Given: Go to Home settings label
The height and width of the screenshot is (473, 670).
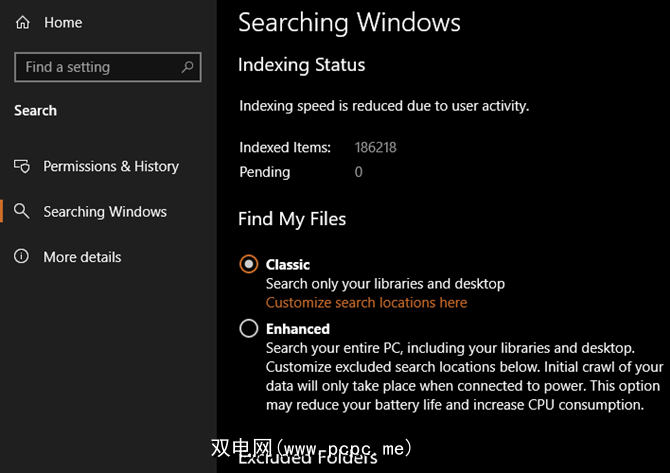Looking at the screenshot, I should coord(63,23).
